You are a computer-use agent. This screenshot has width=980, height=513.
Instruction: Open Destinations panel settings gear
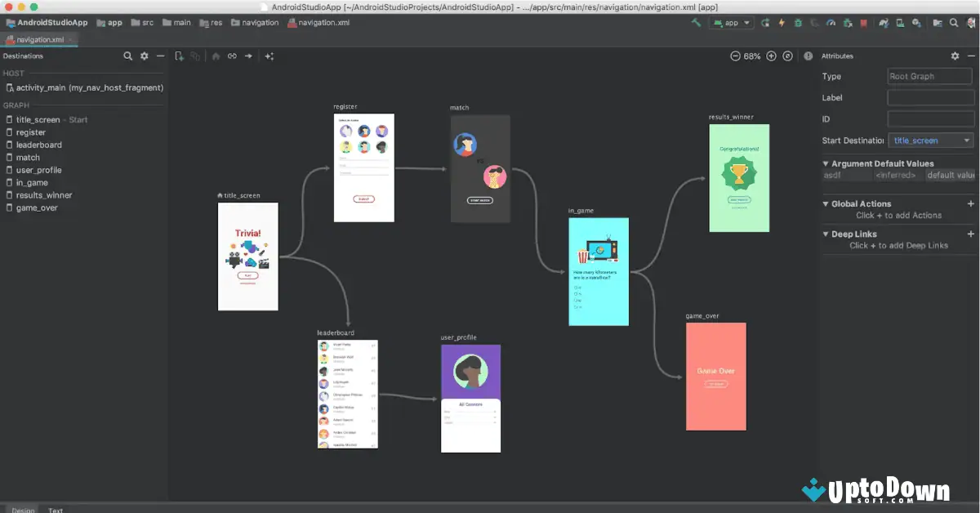coord(144,56)
